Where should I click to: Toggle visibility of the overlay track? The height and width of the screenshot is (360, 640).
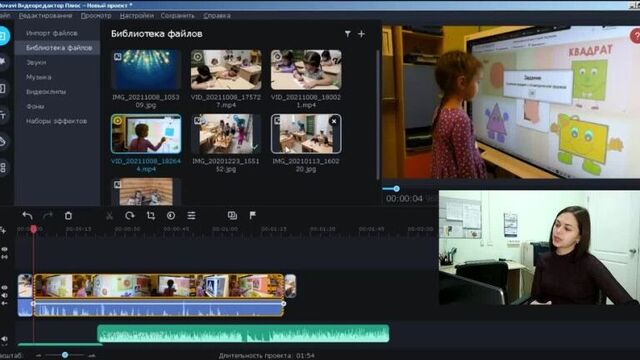4,249
